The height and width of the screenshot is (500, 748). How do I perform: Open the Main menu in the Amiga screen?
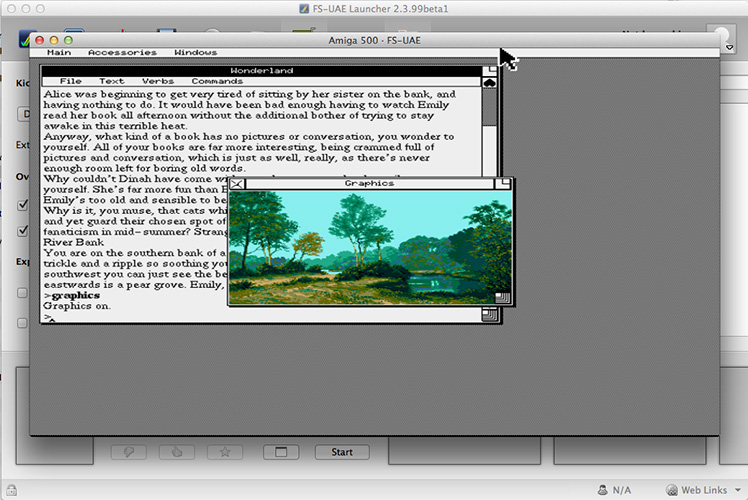58,52
